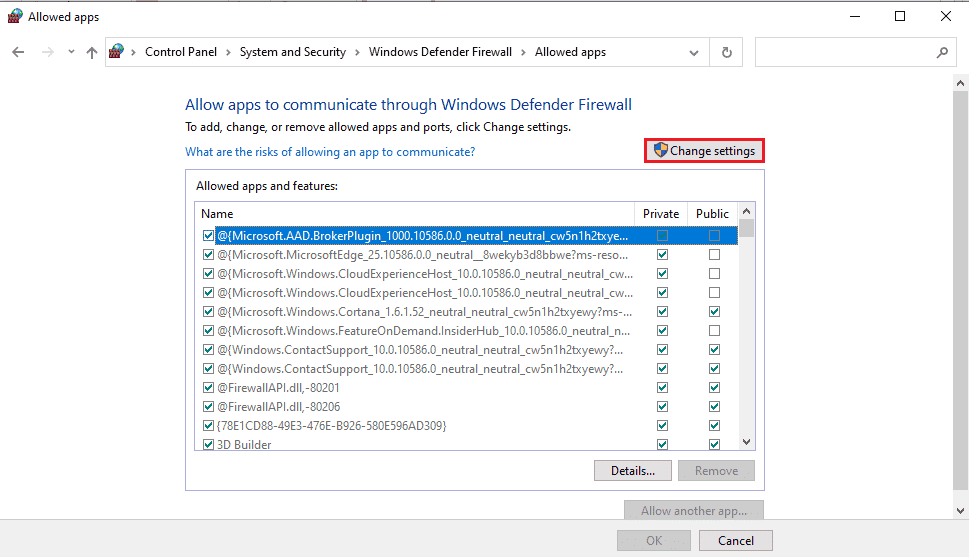Image resolution: width=969 pixels, height=557 pixels.
Task: Go to Control Panel breadcrumb
Action: click(182, 52)
